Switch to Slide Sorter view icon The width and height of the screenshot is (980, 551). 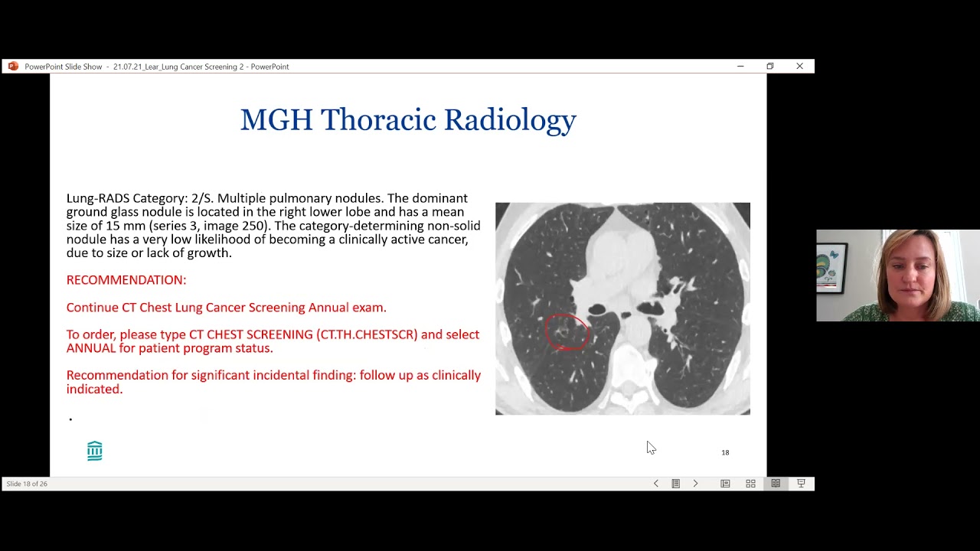point(750,484)
